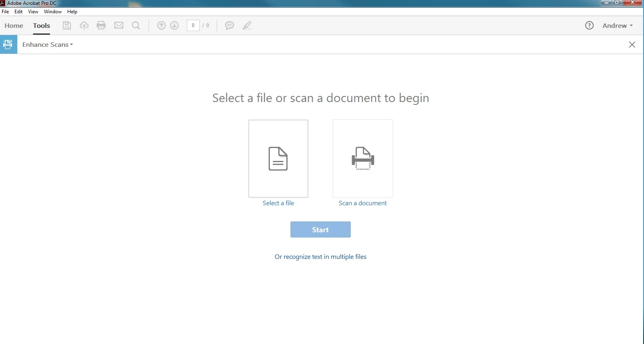Click the upload to cloud icon
This screenshot has width=644, height=344.
pos(84,25)
